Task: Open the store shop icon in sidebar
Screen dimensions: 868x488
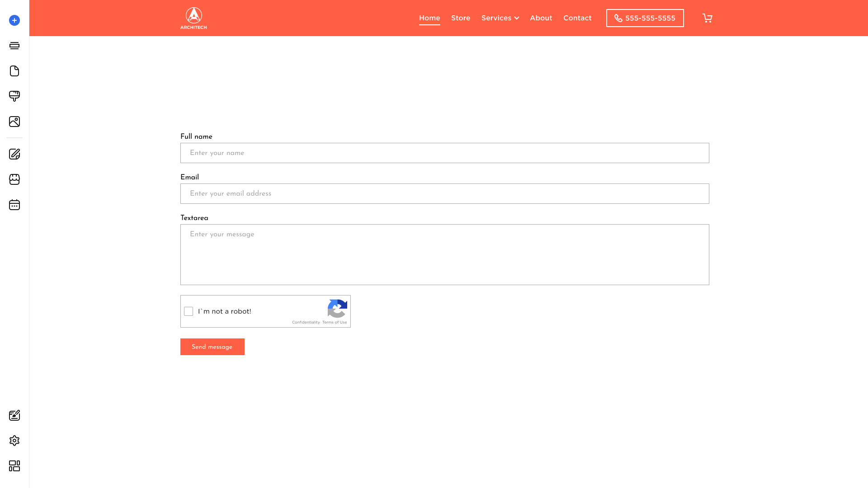Action: point(14,179)
